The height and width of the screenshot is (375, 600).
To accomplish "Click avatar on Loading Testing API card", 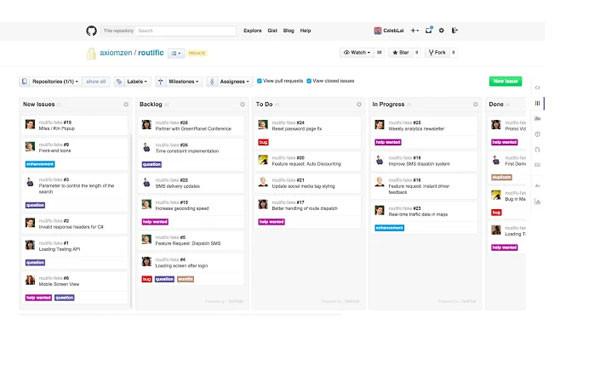I will click(30, 245).
